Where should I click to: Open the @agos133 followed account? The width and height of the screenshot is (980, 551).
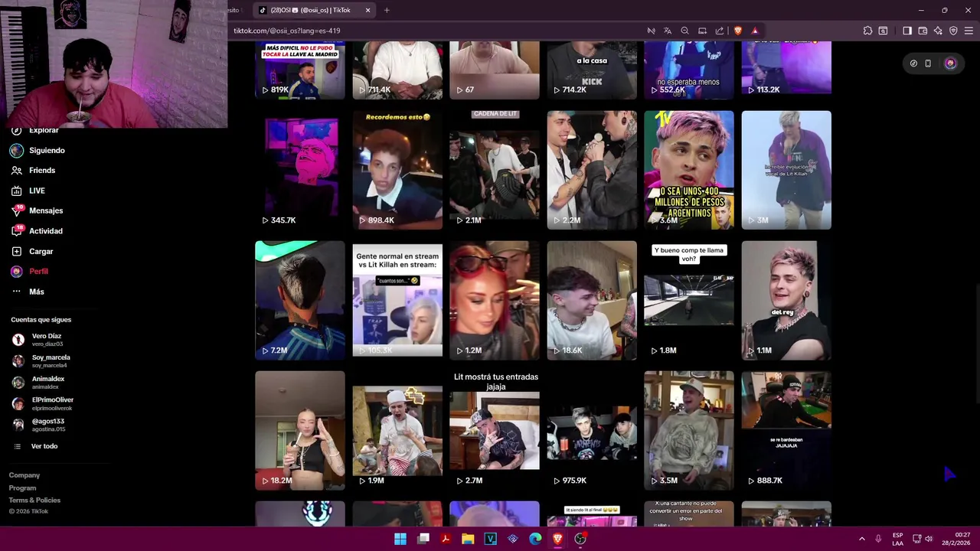pos(46,425)
